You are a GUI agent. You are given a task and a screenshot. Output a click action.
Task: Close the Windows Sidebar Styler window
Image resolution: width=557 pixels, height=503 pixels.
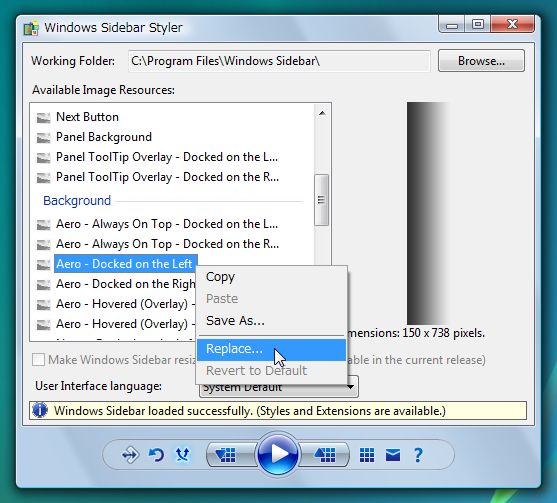coord(513,25)
